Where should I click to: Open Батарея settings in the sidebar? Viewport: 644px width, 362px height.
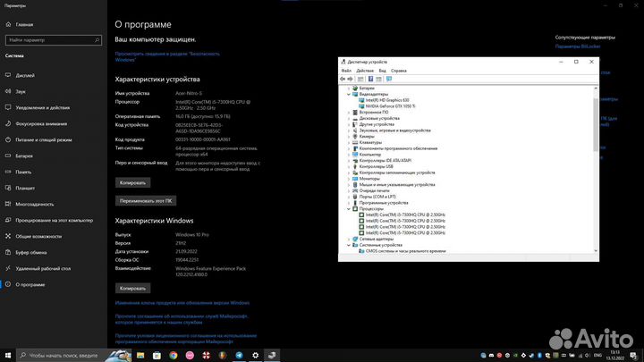coord(24,156)
